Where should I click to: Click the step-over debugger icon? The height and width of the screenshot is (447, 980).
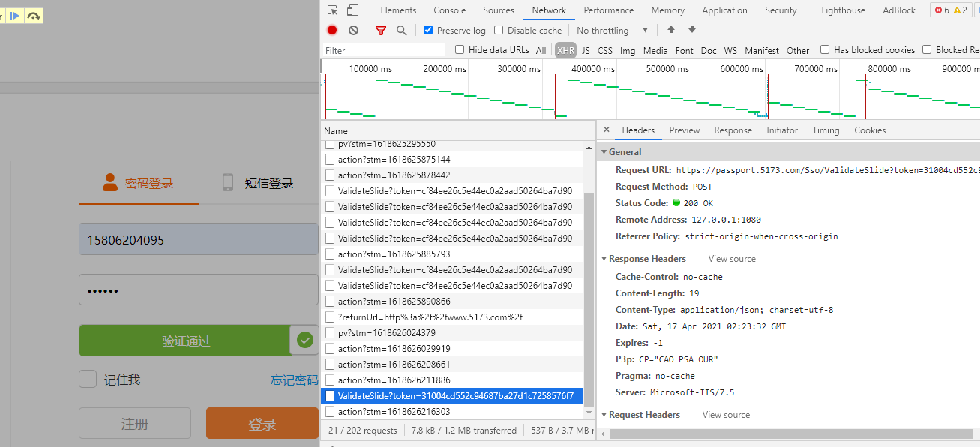tap(33, 16)
